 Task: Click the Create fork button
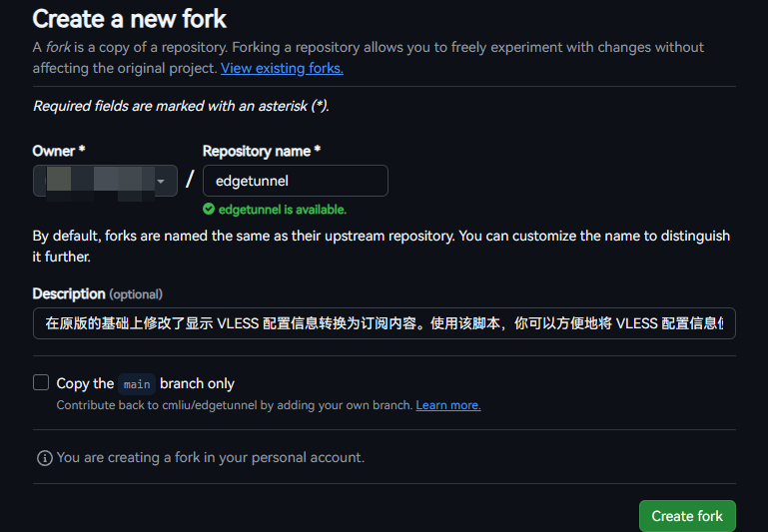(x=687, y=516)
